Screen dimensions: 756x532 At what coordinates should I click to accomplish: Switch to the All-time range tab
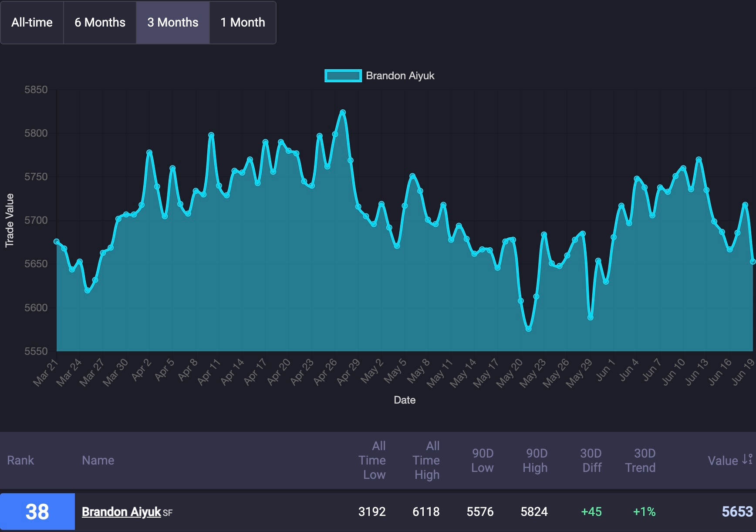[32, 22]
